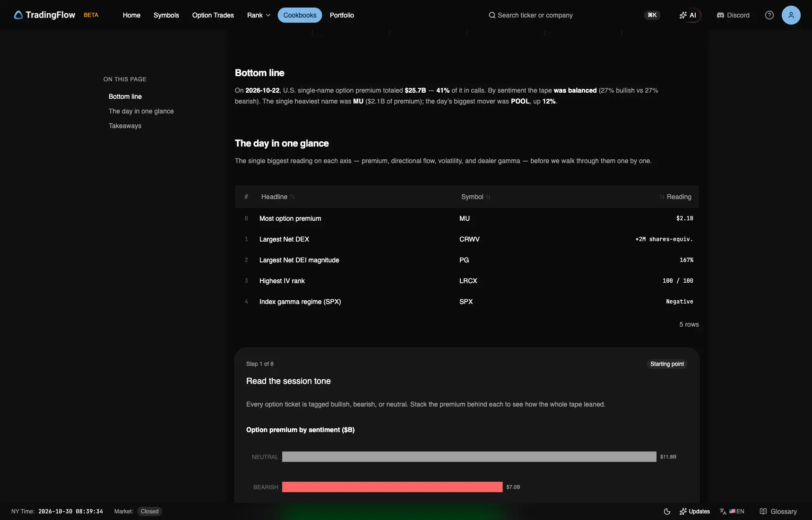Open the Symbols page
Image resolution: width=812 pixels, height=520 pixels.
pyautogui.click(x=166, y=15)
